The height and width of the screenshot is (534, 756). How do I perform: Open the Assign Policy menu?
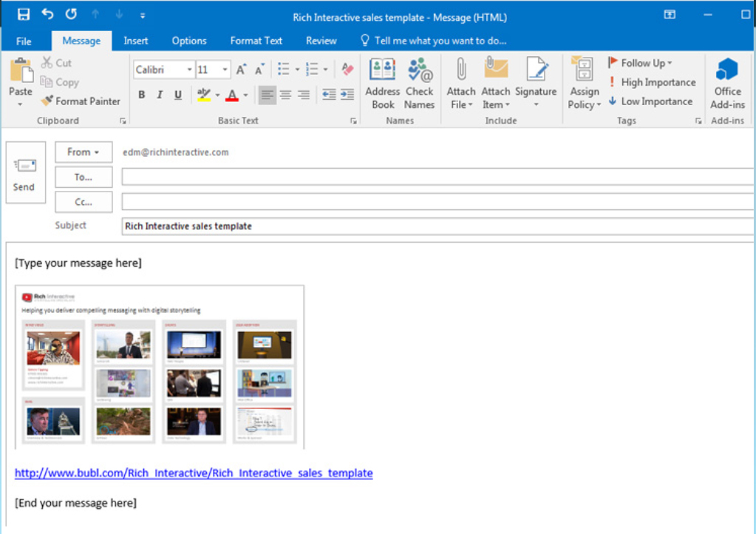pyautogui.click(x=585, y=84)
